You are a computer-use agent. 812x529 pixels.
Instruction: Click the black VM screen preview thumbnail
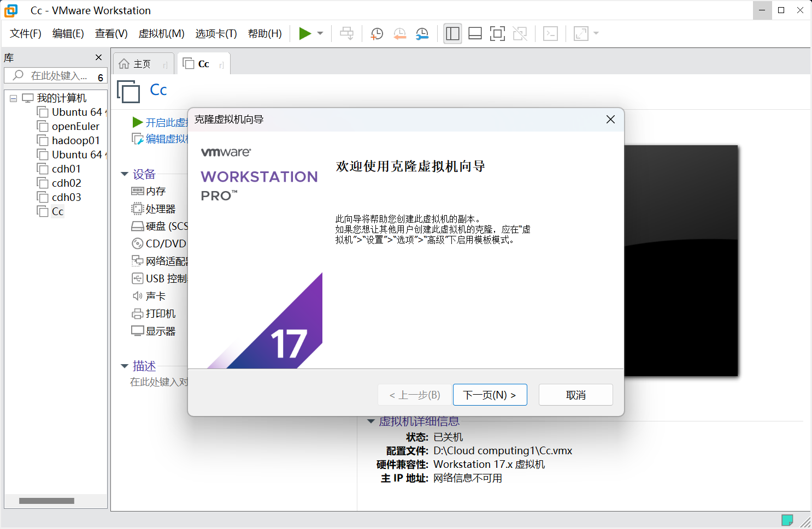(681, 260)
